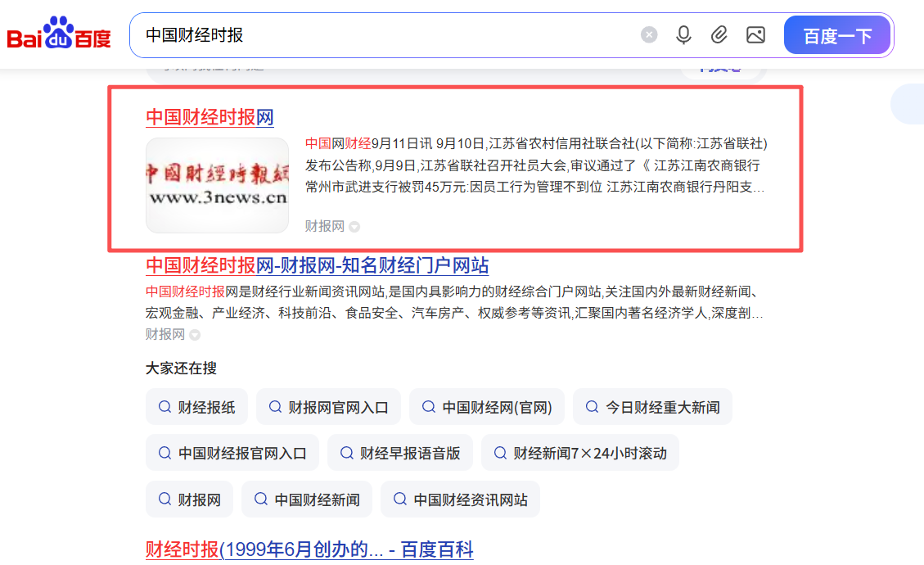Expand 财报网 source arrow under second result

[195, 335]
